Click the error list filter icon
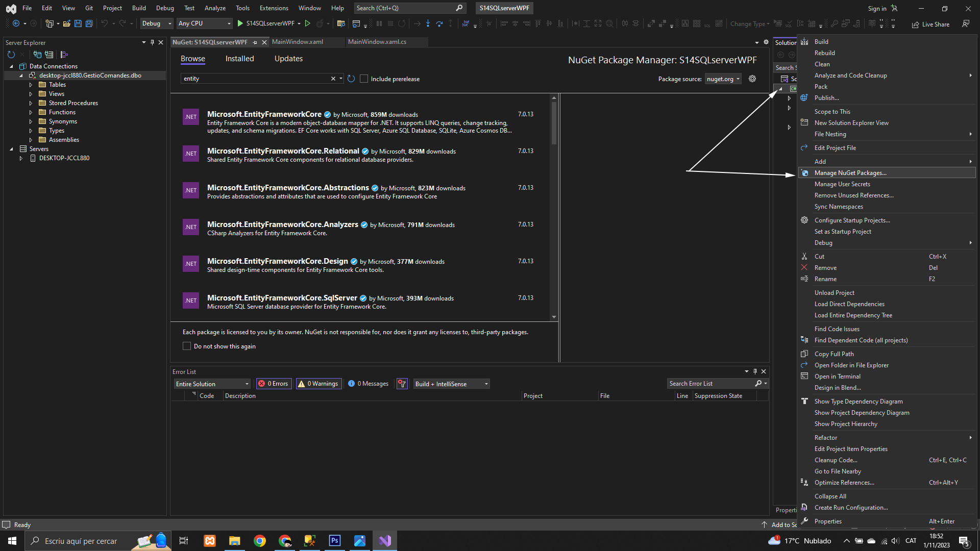Viewport: 980px width, 551px height. [x=402, y=384]
